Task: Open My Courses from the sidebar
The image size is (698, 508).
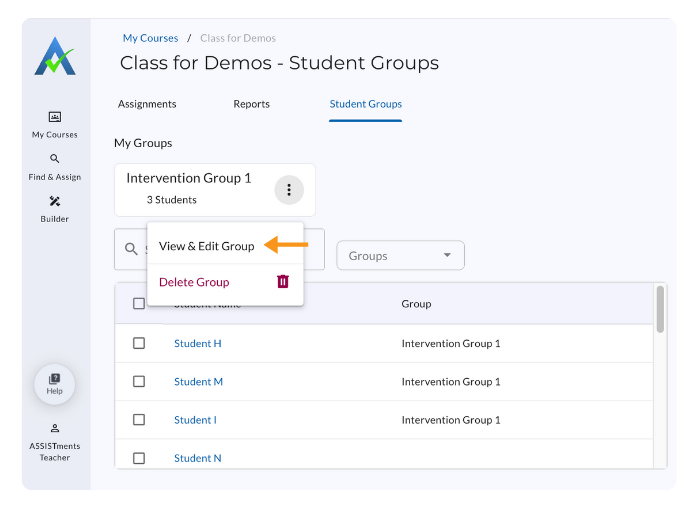Action: 54,117
